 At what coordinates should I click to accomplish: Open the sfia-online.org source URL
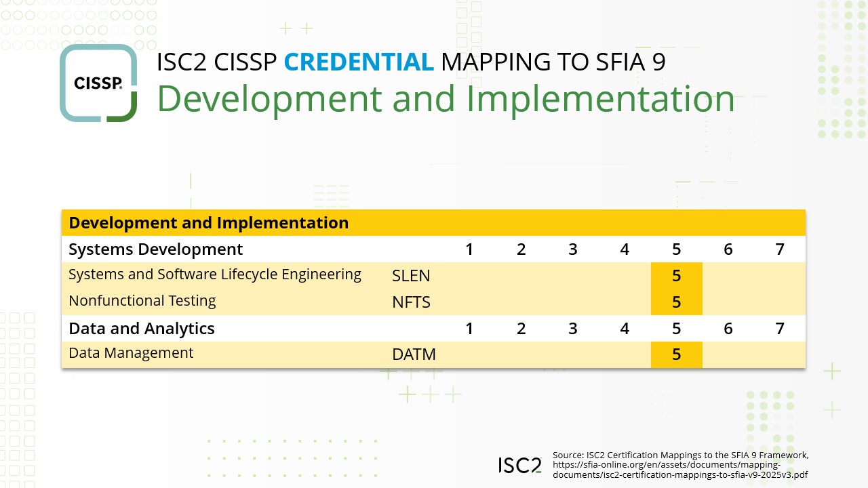(x=679, y=470)
